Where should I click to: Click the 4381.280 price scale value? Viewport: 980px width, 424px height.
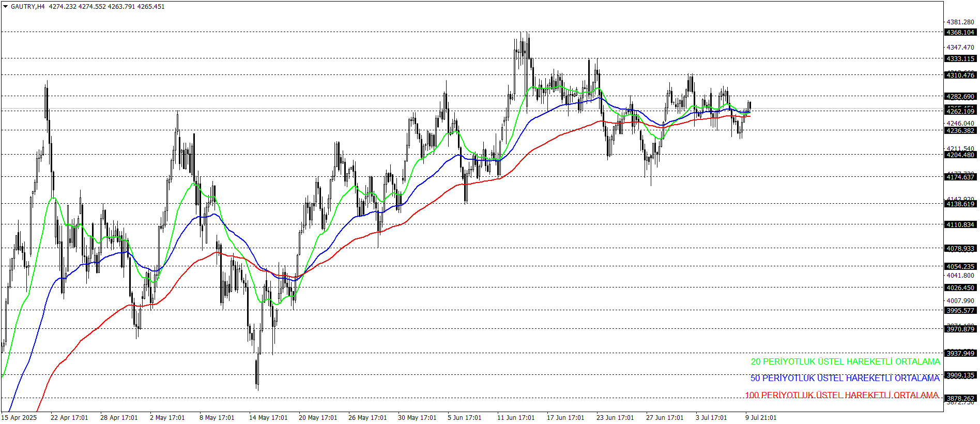[x=960, y=22]
